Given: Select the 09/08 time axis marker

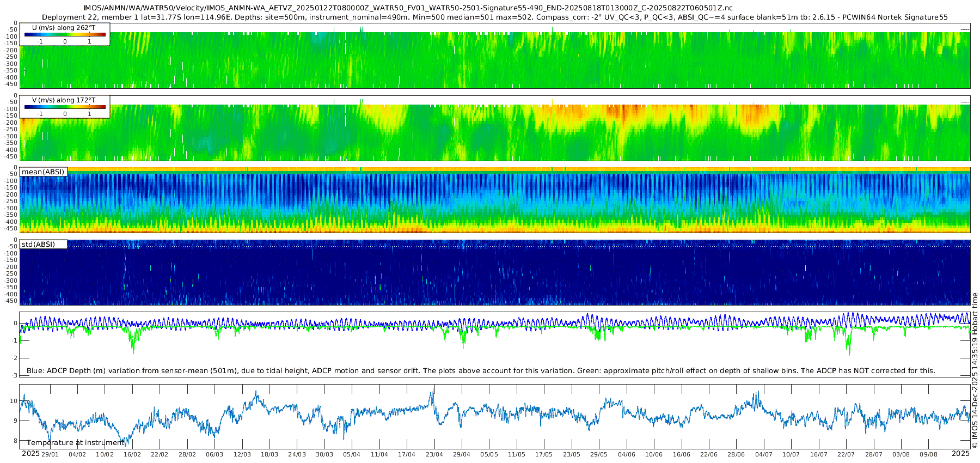Looking at the screenshot, I should click(x=928, y=454).
